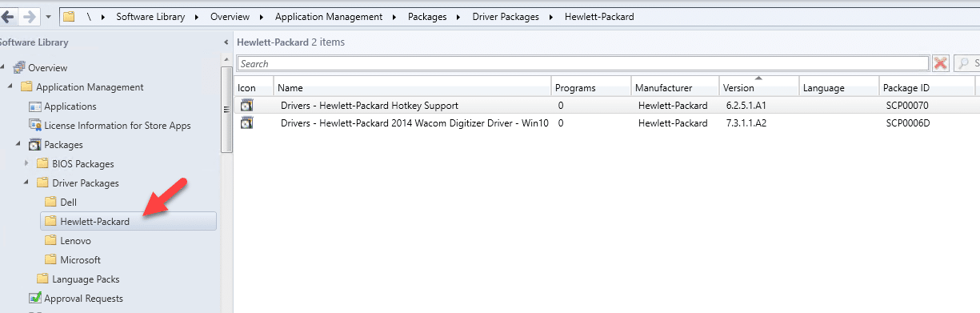This screenshot has width=980, height=313.
Task: Go forward with the Forward arrow
Action: coord(30,16)
